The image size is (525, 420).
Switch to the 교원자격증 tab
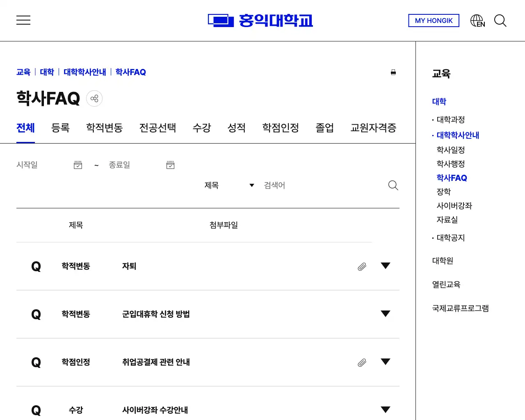click(x=373, y=128)
